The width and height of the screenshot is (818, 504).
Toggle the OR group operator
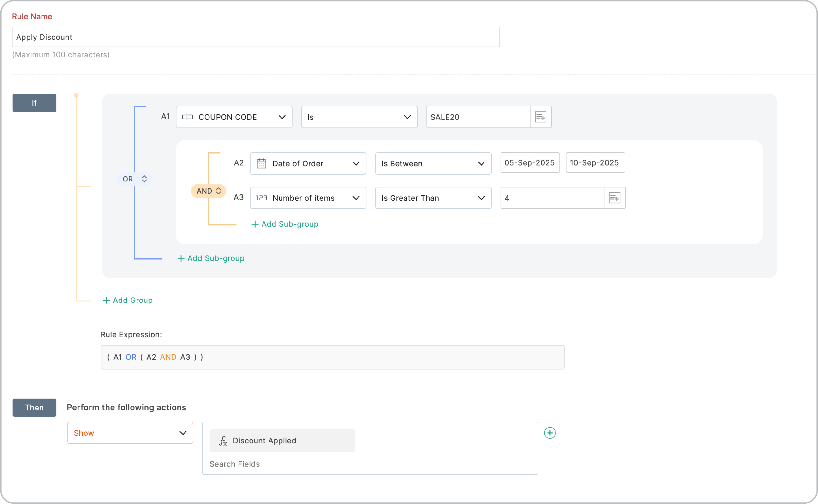pos(134,179)
